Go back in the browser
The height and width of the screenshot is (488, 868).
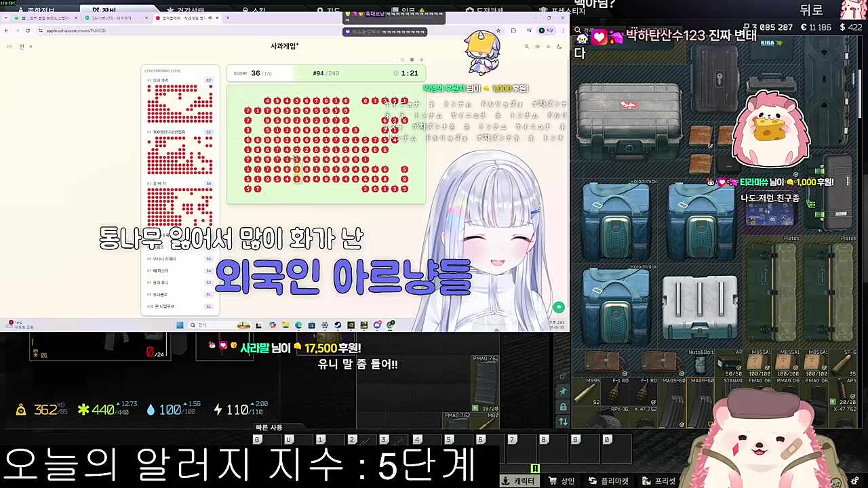[x=7, y=30]
